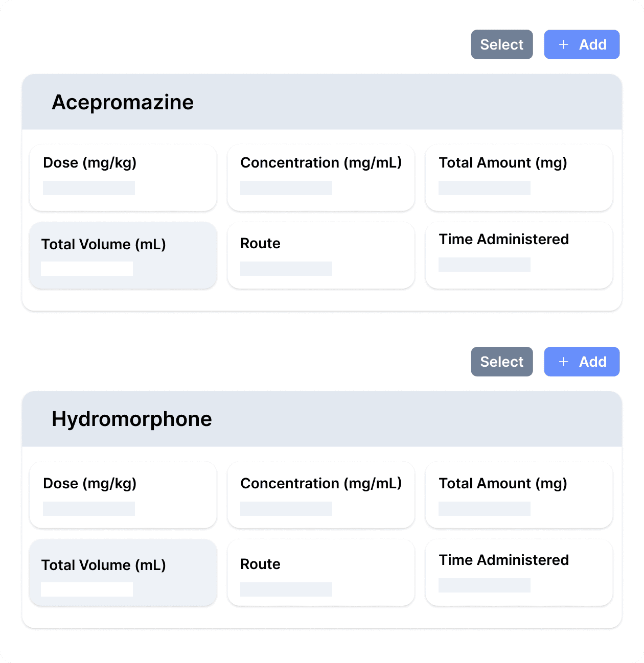Open Hydromorphone Route field
The image size is (644, 663).
(286, 589)
